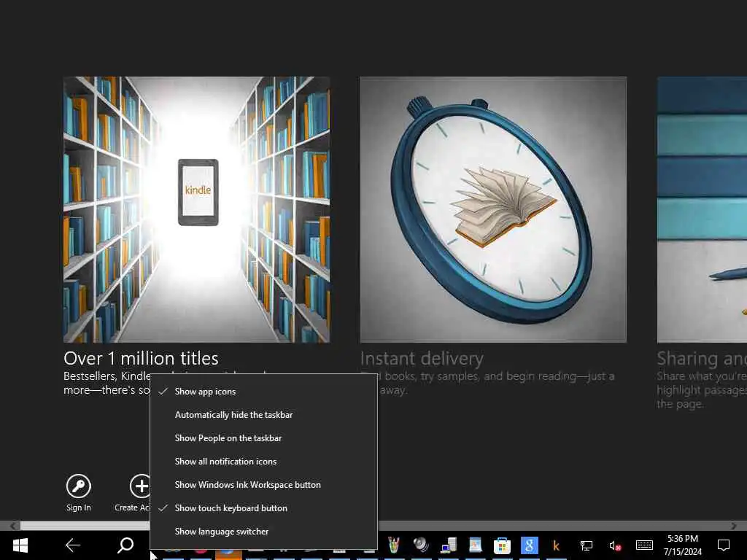747x560 pixels.
Task: Click the horizontal scrollbar left arrow
Action: click(x=13, y=526)
